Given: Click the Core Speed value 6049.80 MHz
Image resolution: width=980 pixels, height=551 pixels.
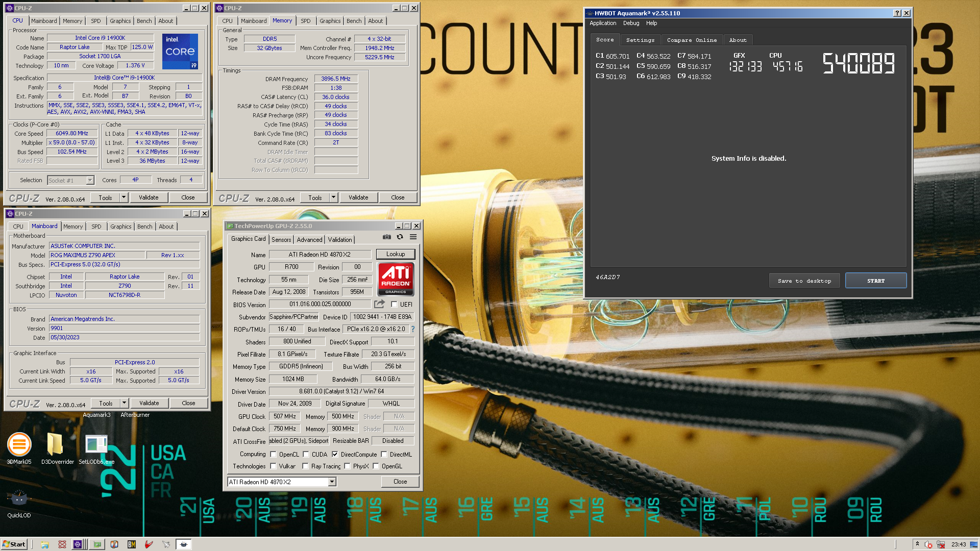Looking at the screenshot, I should [72, 134].
